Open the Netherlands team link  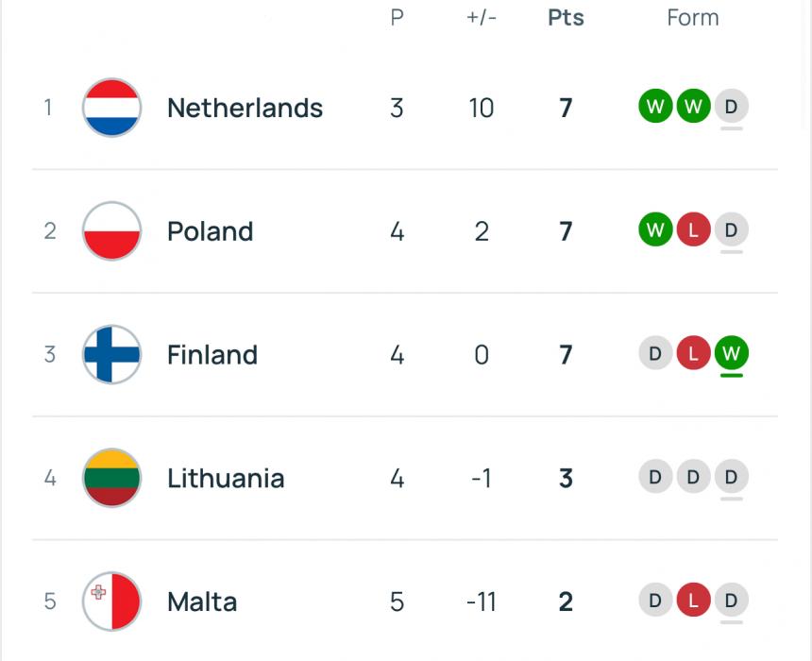click(x=245, y=108)
